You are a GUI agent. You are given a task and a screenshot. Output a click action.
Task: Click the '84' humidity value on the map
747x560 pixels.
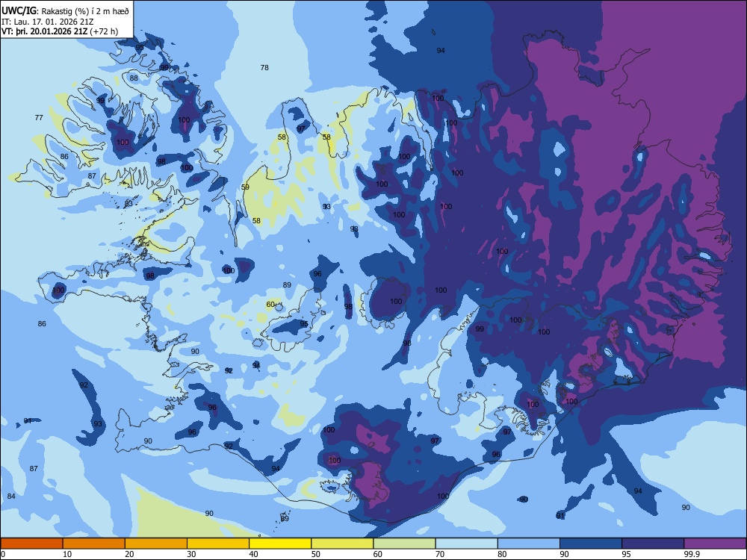coord(11,497)
